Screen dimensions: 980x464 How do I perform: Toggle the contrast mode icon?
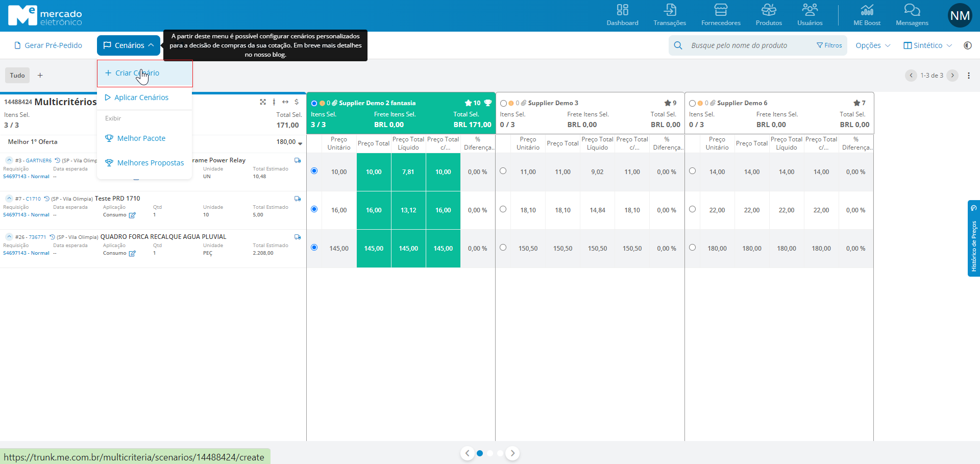(x=967, y=45)
